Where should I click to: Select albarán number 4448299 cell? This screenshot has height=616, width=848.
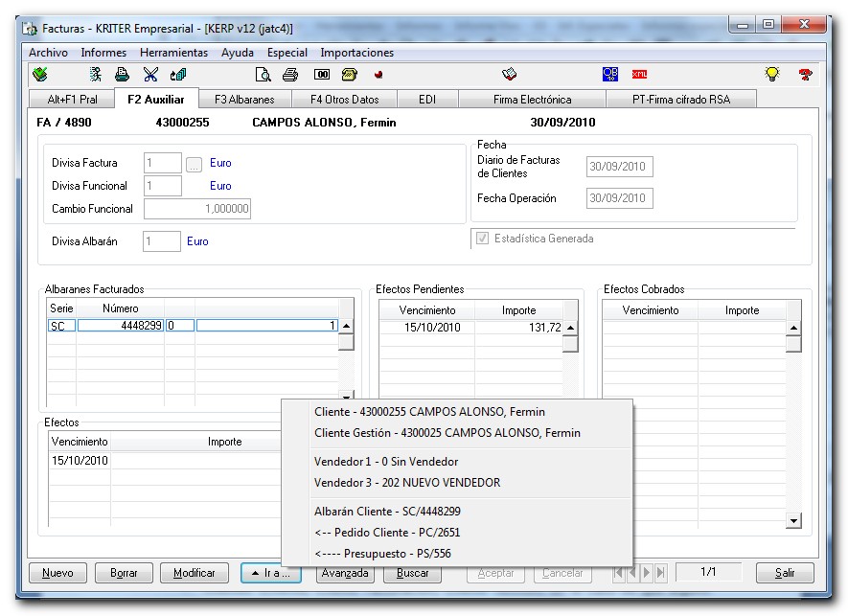tap(120, 326)
